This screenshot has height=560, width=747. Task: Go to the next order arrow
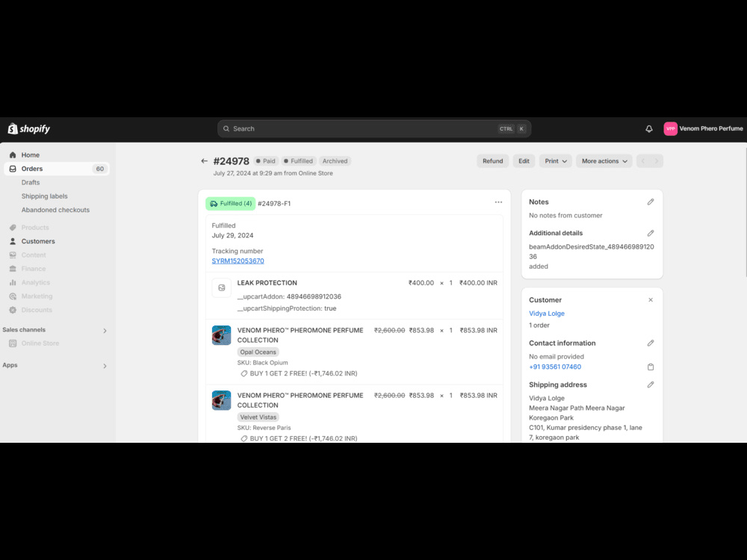pos(657,161)
